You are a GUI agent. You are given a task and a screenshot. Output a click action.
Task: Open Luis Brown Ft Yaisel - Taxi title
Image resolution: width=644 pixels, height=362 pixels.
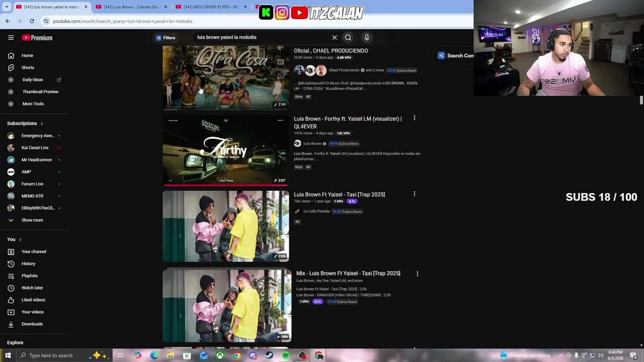tap(339, 195)
